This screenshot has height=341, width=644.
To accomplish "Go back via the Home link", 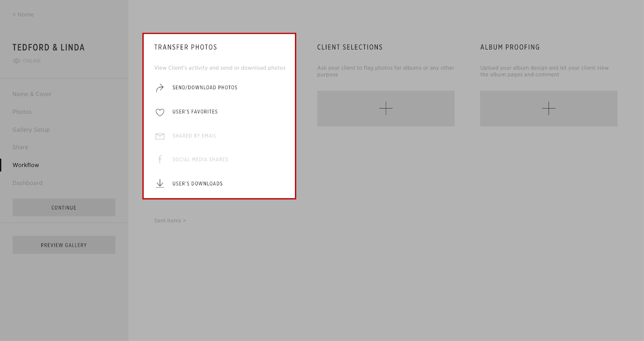I will tap(23, 14).
